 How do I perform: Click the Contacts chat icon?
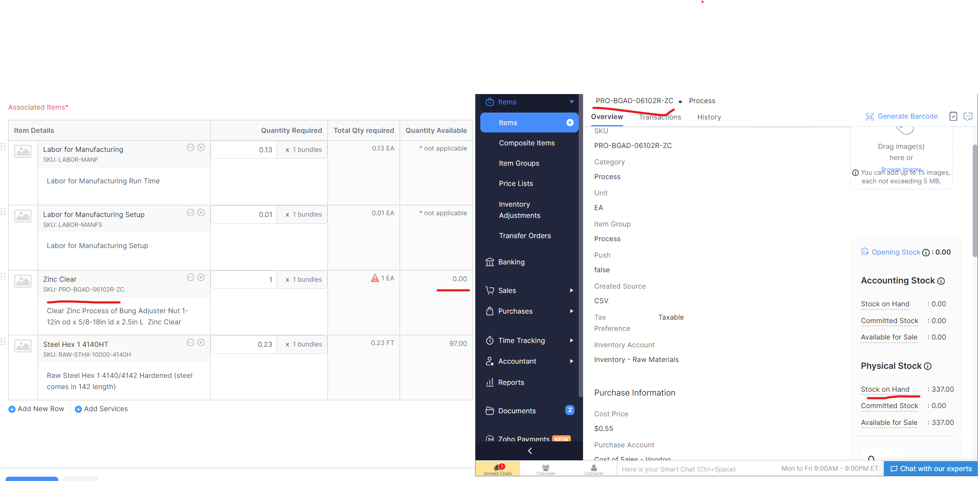tap(594, 468)
